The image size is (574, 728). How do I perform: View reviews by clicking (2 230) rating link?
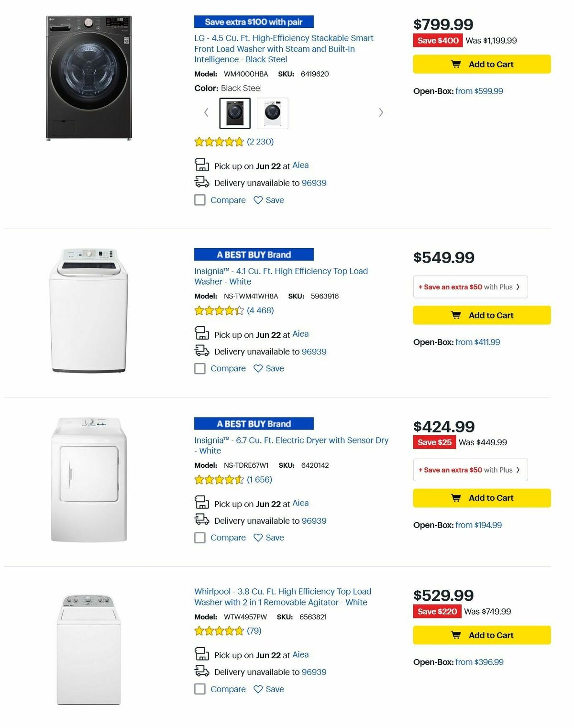tap(260, 142)
